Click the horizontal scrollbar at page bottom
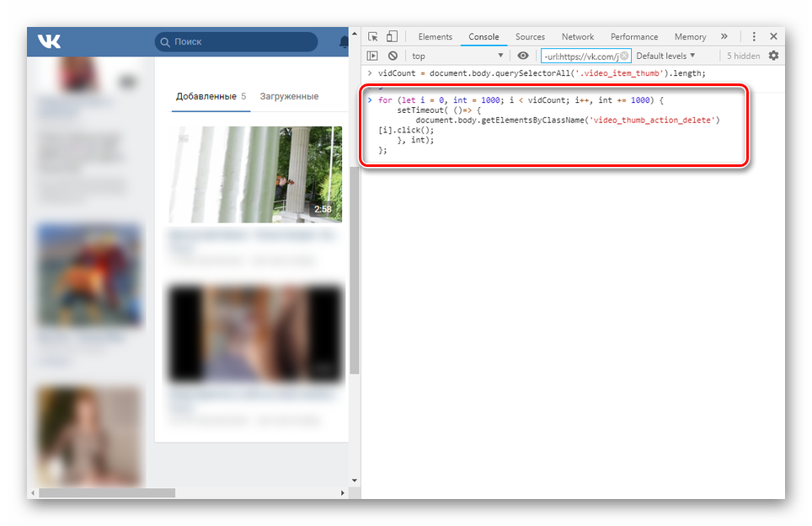 (x=106, y=492)
